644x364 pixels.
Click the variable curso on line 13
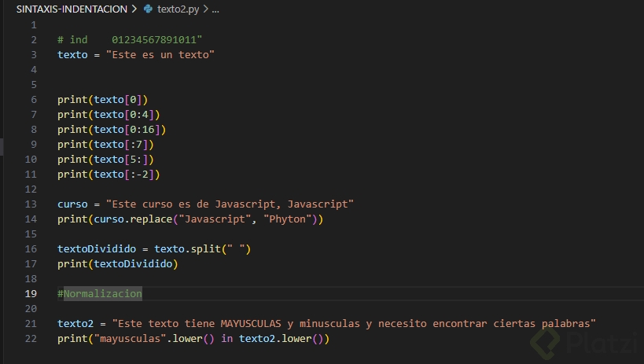click(72, 204)
